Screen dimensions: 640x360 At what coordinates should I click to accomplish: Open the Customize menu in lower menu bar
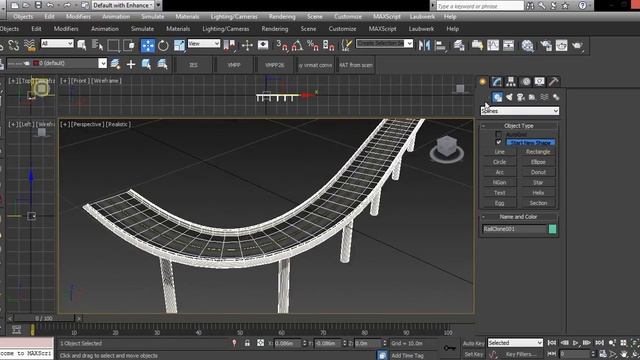pos(342,29)
